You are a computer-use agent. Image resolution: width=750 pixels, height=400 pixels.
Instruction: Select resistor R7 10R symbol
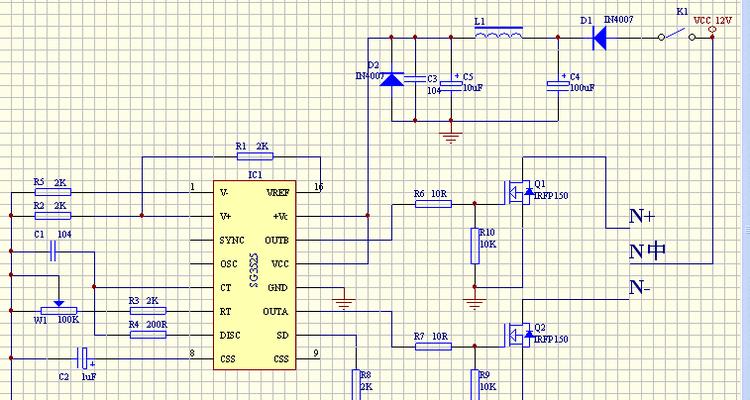click(433, 346)
